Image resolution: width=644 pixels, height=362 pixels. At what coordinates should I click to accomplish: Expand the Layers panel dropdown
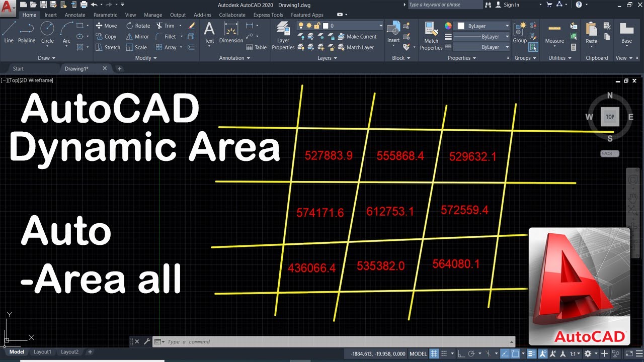pyautogui.click(x=328, y=58)
